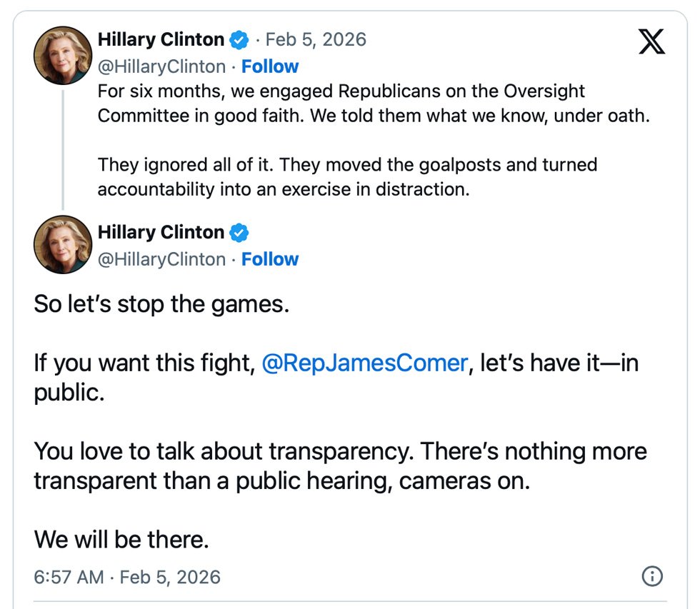Image resolution: width=700 pixels, height=609 pixels.
Task: Open the "6:57 AM · Feb 5, 2026" timestamp
Action: click(127, 577)
